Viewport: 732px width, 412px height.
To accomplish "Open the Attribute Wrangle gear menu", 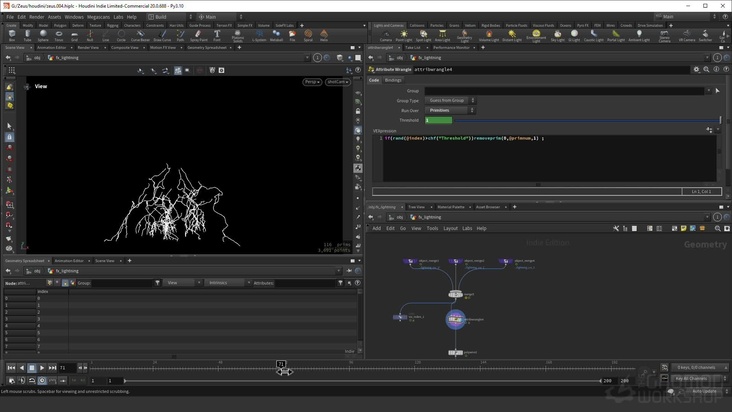I will pyautogui.click(x=697, y=70).
